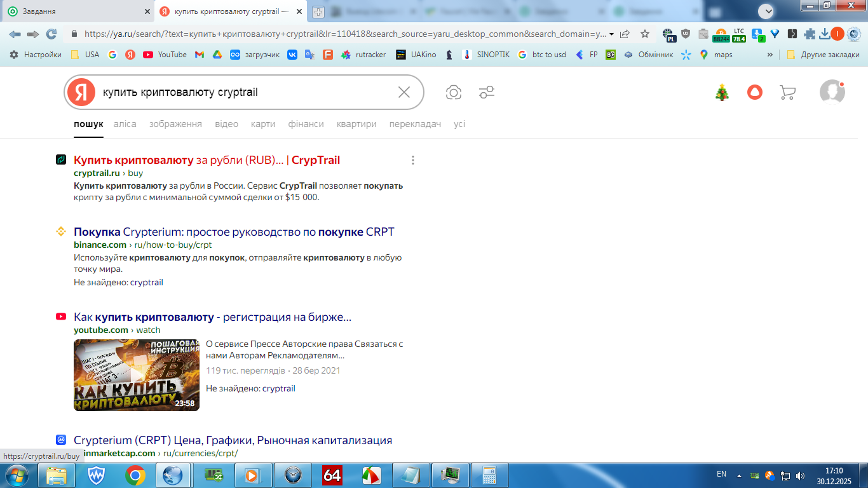Open search settings via the sliders icon
This screenshot has height=488, width=868.
487,93
